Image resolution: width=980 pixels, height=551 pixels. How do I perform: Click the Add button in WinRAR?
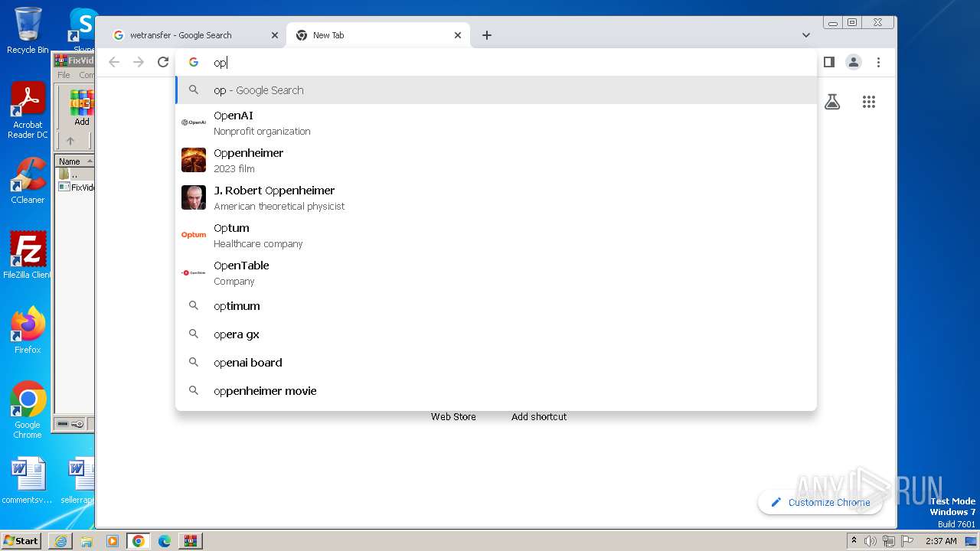coord(81,108)
